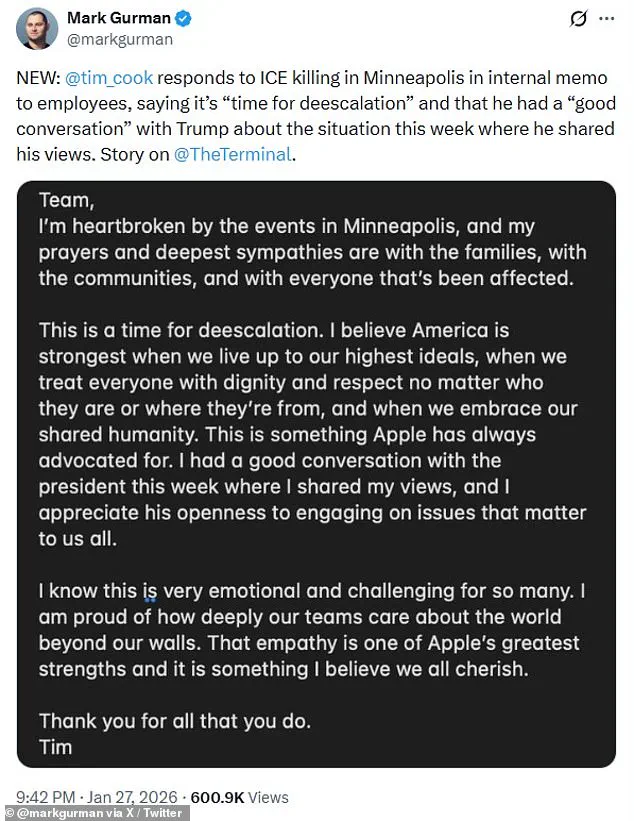Click the 9:42 PM post time
634x821 pixels.
[47, 797]
